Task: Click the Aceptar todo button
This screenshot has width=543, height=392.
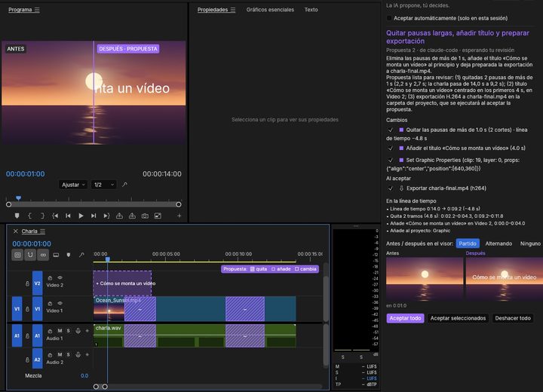Action: 405,318
